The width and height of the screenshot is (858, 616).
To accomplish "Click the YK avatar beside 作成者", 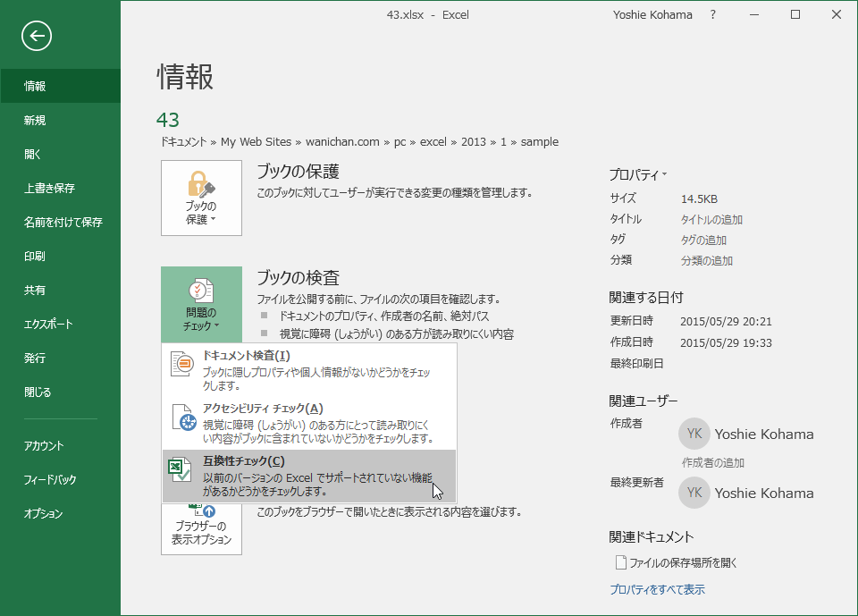I will click(x=694, y=434).
